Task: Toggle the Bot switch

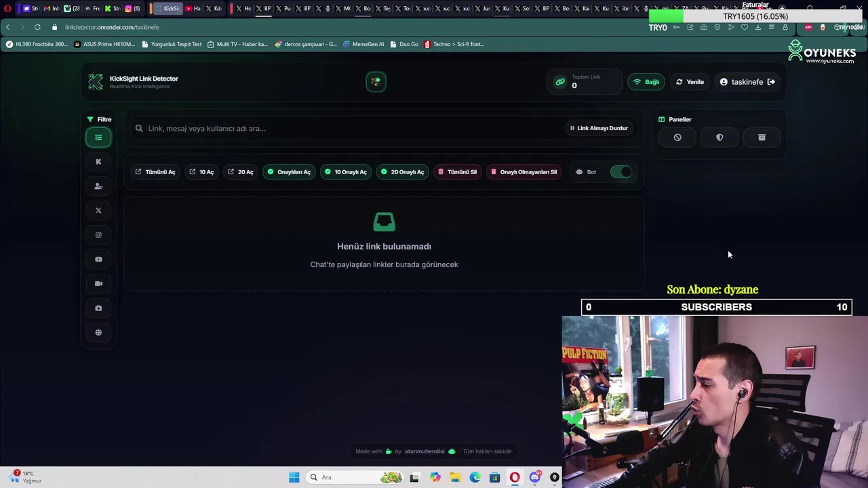Action: point(620,172)
